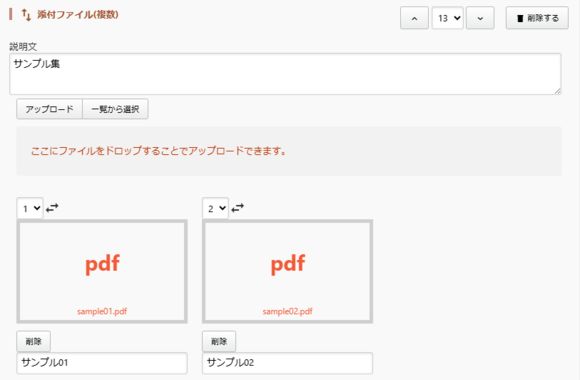
Task: Click the caption field containing サンプル02
Action: [287, 363]
